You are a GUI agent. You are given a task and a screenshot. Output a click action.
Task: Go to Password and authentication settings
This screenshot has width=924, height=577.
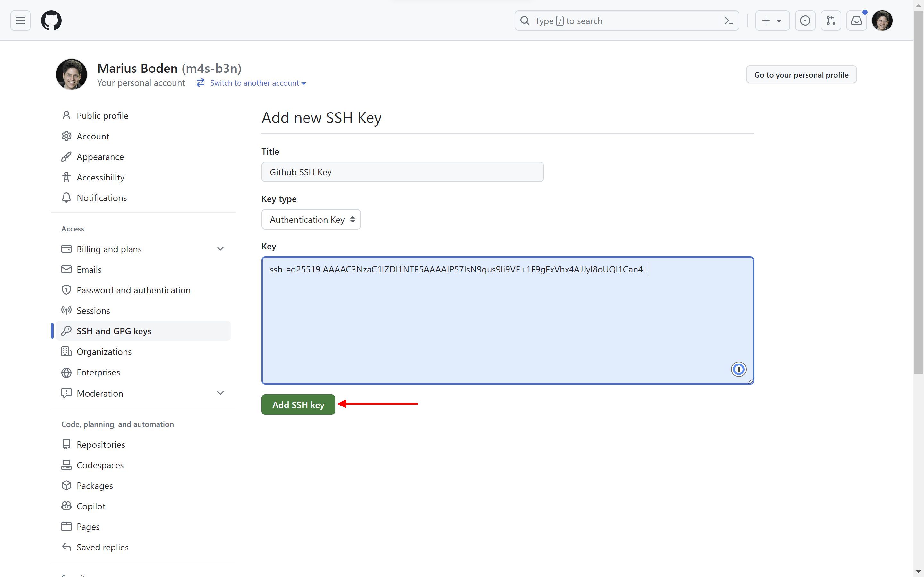coord(133,290)
